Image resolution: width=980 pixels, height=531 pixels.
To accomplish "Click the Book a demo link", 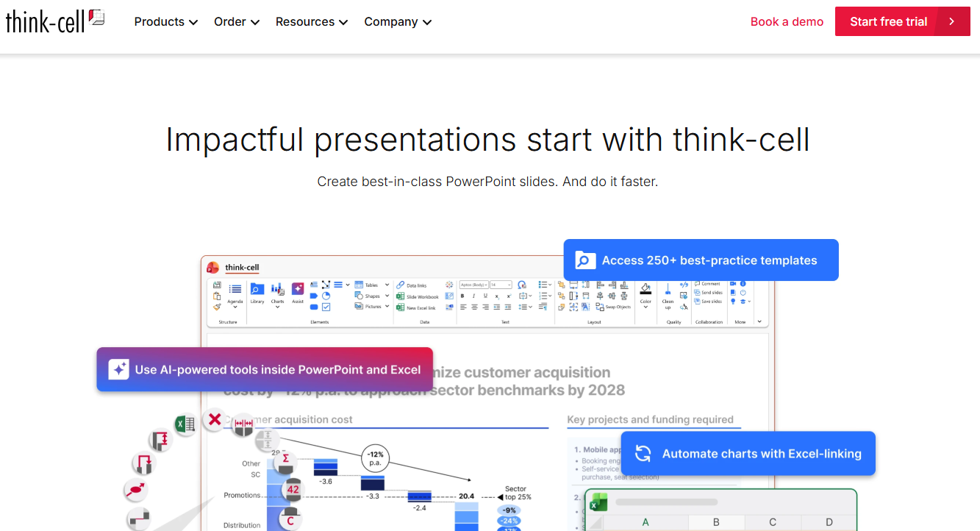I will point(787,22).
